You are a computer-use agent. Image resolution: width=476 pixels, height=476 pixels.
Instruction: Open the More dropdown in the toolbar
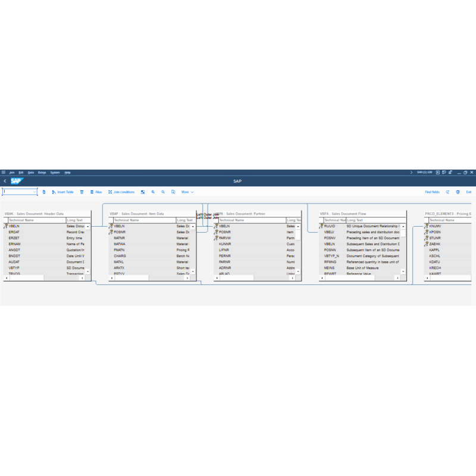[189, 192]
